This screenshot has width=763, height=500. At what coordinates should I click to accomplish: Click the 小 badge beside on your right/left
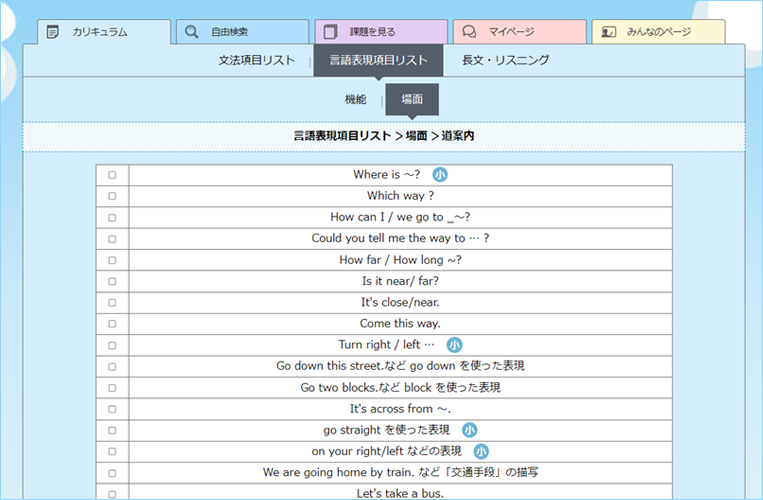pos(481,451)
